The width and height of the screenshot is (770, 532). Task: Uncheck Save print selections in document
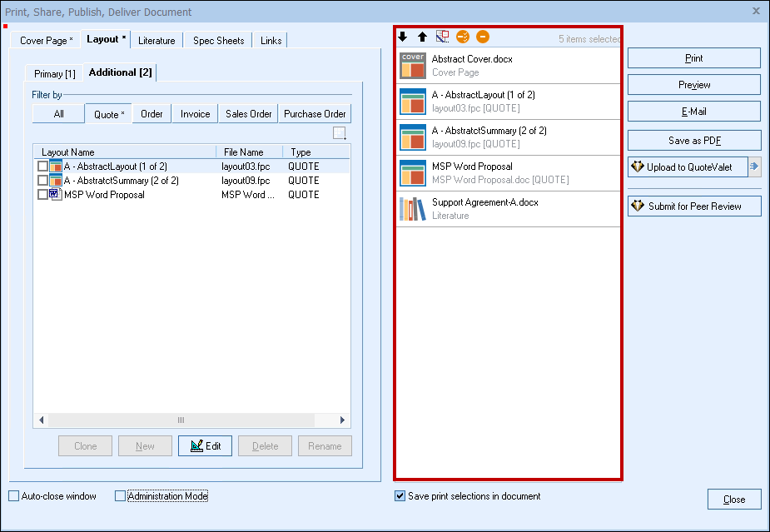(x=400, y=496)
